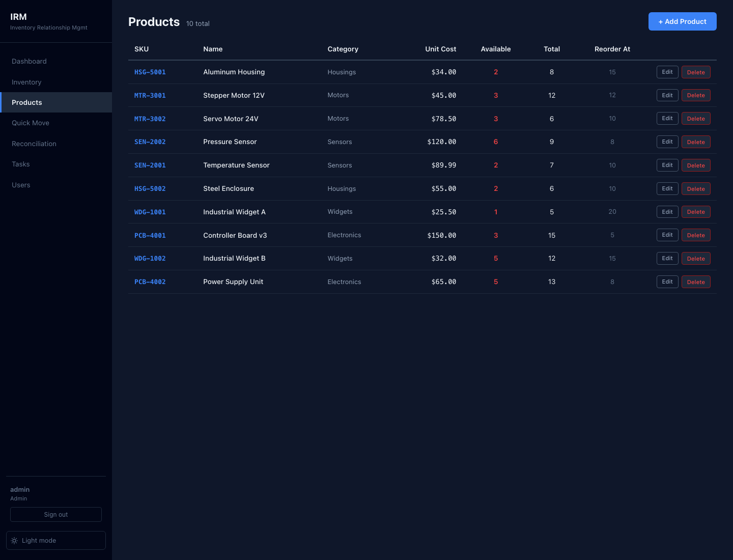Viewport: 733px width, 560px height.
Task: Open SKU link MTR-3001
Action: pos(150,95)
